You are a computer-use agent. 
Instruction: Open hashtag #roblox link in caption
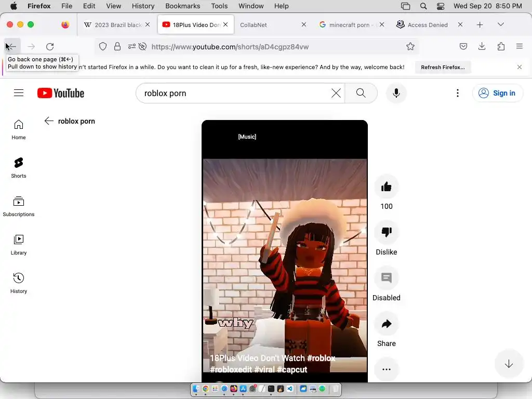pyautogui.click(x=321, y=358)
